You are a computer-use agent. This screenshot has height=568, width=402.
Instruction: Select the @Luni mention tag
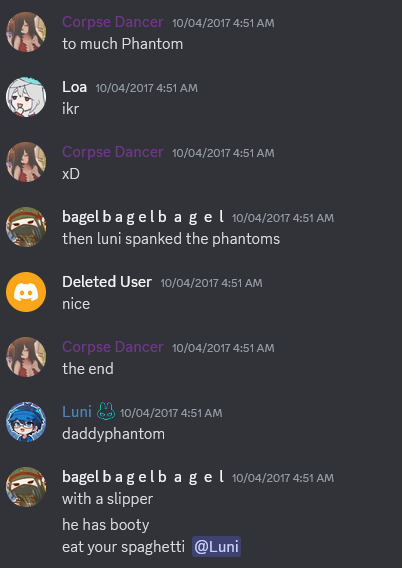pos(217,547)
